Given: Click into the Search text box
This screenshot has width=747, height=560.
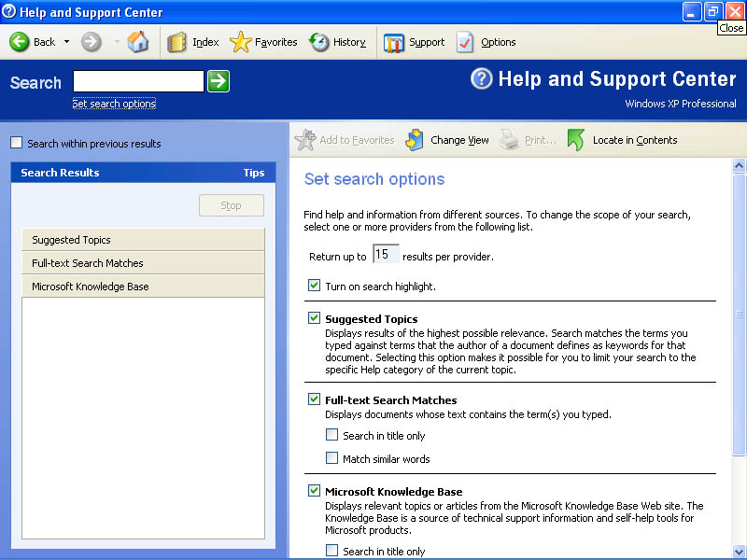Looking at the screenshot, I should [138, 81].
